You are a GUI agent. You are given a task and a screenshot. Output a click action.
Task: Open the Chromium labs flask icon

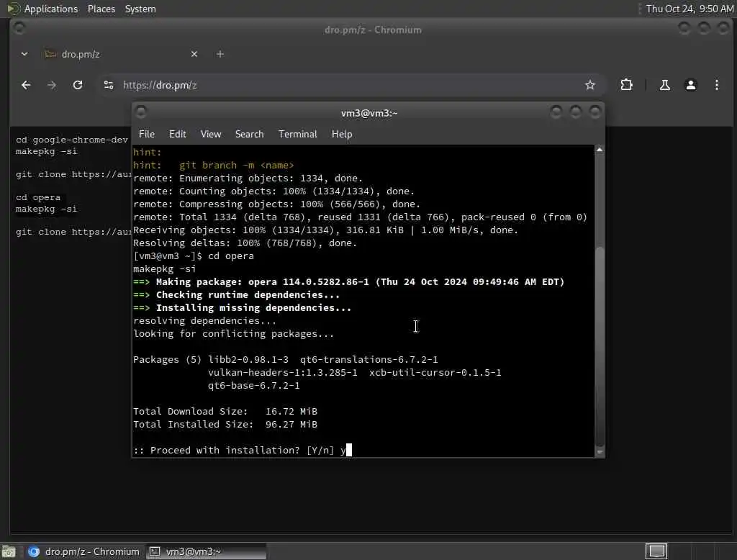(664, 85)
